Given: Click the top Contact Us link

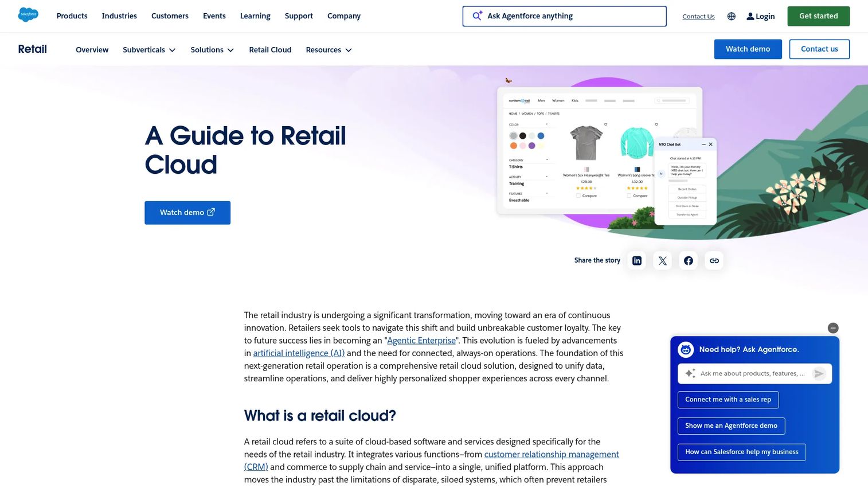Looking at the screenshot, I should (698, 17).
